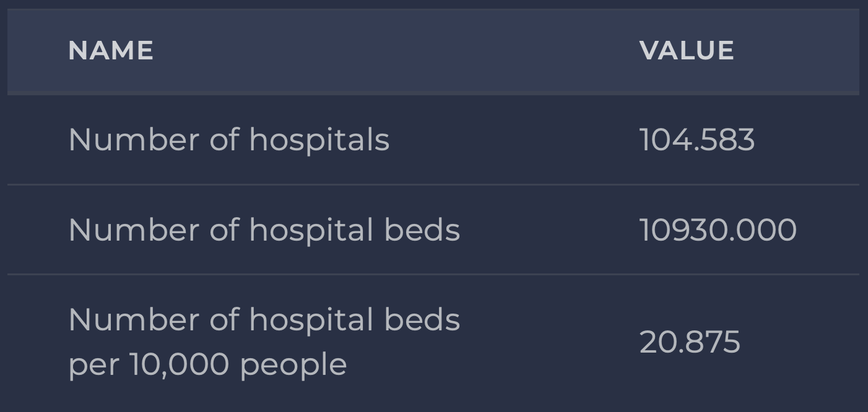
Task: Select the "per 10,000 people" text line
Action: [x=207, y=364]
